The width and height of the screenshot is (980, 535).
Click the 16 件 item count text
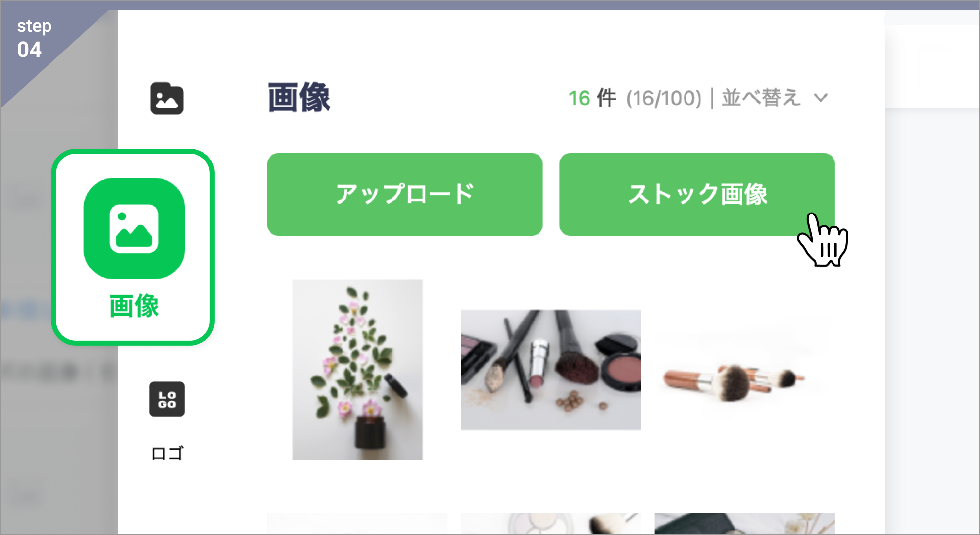pyautogui.click(x=592, y=98)
